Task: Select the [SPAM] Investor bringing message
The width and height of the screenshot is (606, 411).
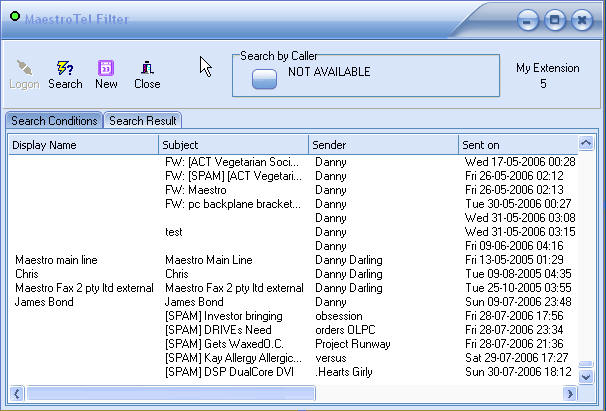Action: tap(224, 316)
